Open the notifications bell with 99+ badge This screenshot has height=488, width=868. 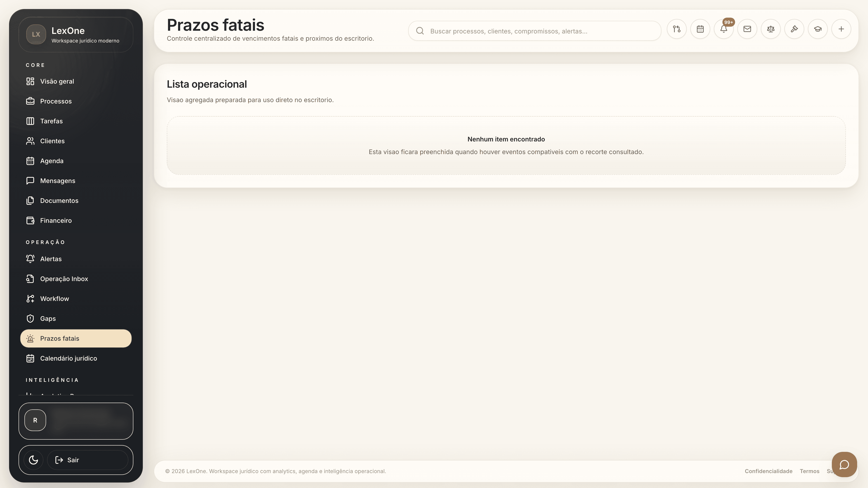(723, 30)
